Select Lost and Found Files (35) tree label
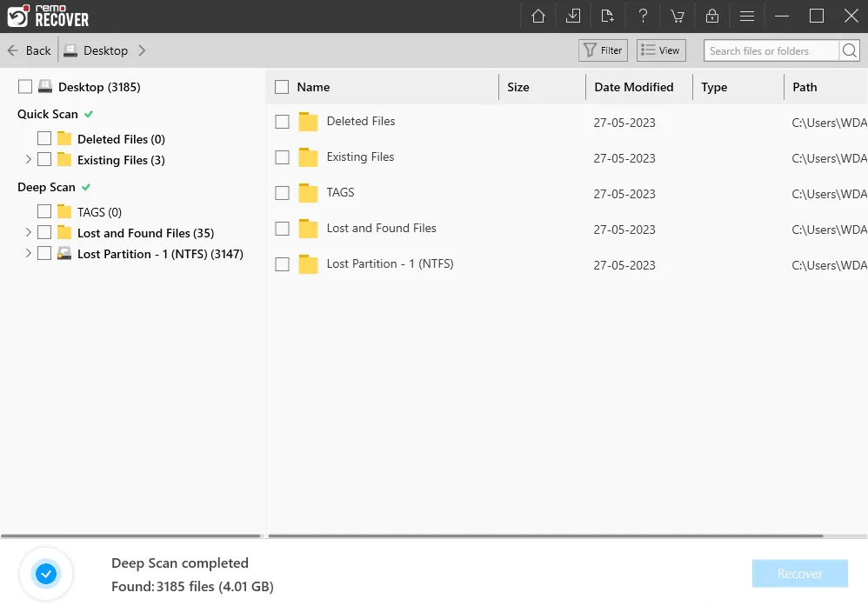Screen dimensions: 868x606 point(145,233)
